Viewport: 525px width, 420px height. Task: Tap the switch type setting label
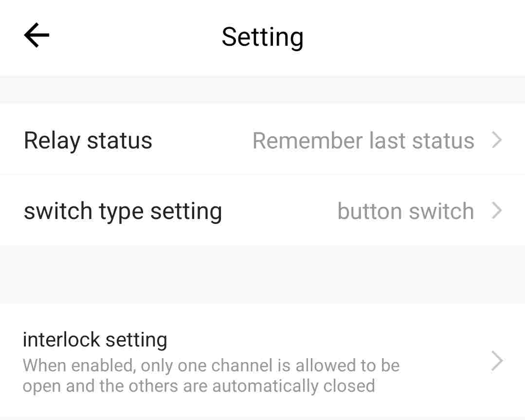123,212
